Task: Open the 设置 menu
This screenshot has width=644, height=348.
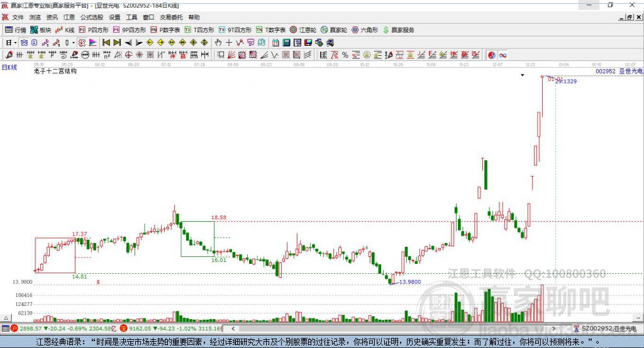Action: [114, 17]
